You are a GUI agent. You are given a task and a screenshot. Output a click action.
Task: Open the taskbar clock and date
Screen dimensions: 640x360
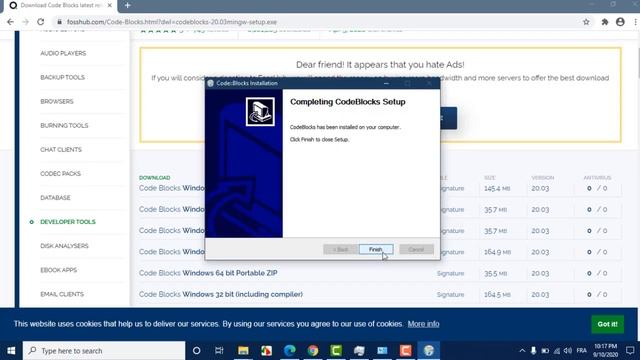[606, 351]
